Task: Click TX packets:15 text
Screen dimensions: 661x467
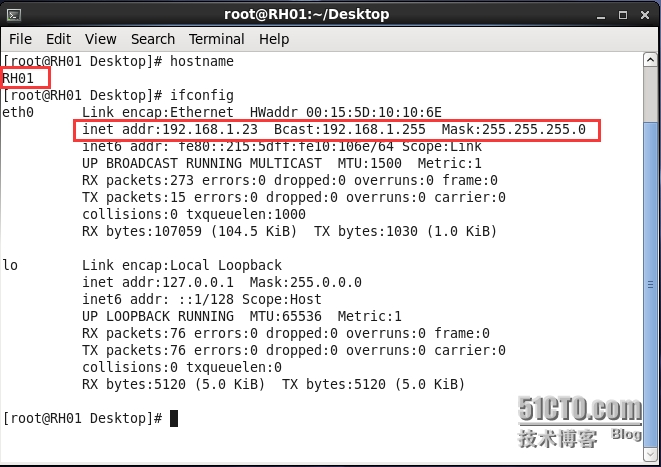Action: 134,197
